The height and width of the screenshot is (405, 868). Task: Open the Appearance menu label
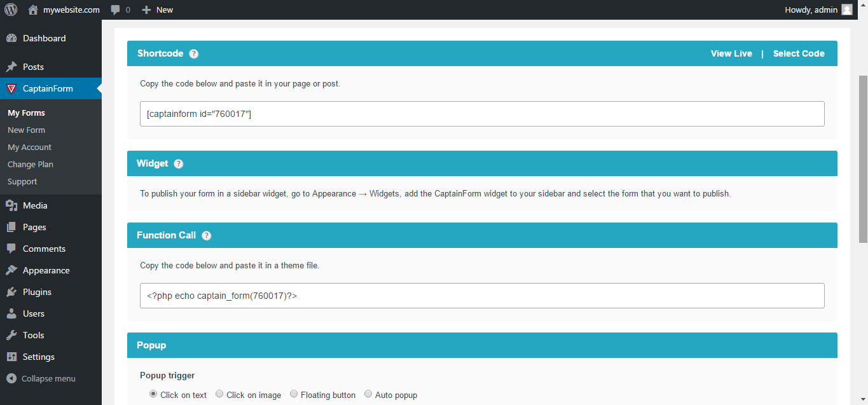click(46, 270)
